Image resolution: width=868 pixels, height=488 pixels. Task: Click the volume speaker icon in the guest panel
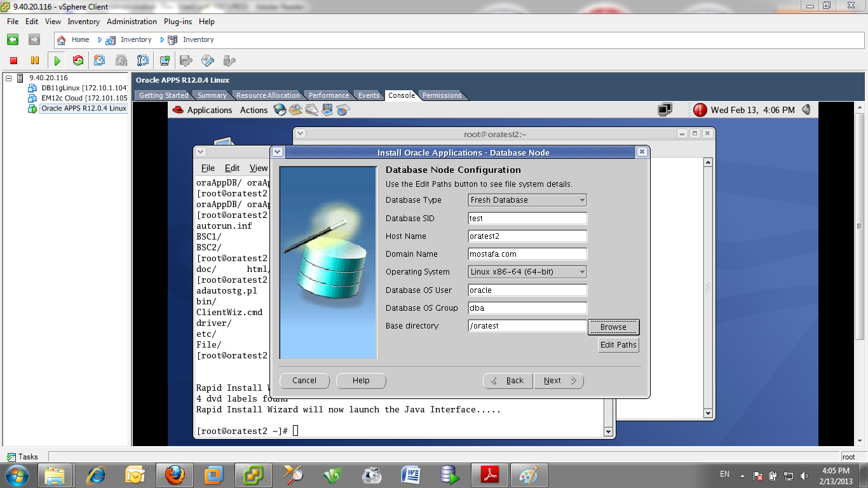(x=806, y=110)
